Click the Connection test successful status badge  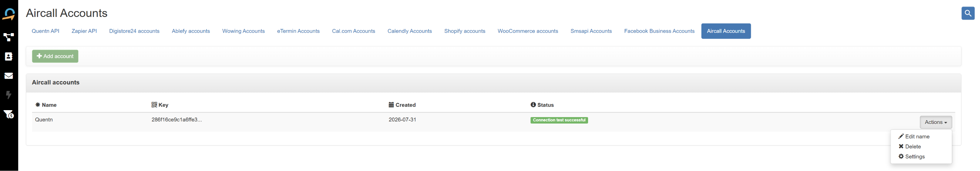coord(559,120)
